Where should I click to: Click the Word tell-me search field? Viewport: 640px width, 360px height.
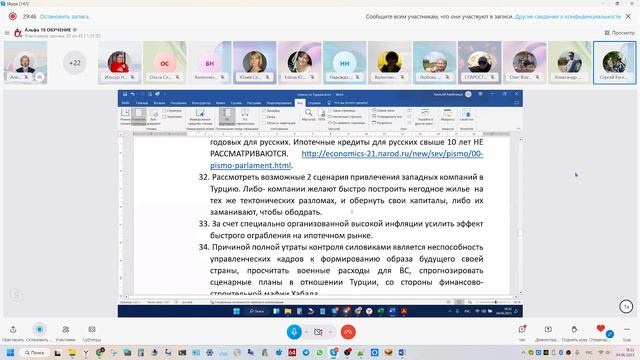click(351, 103)
